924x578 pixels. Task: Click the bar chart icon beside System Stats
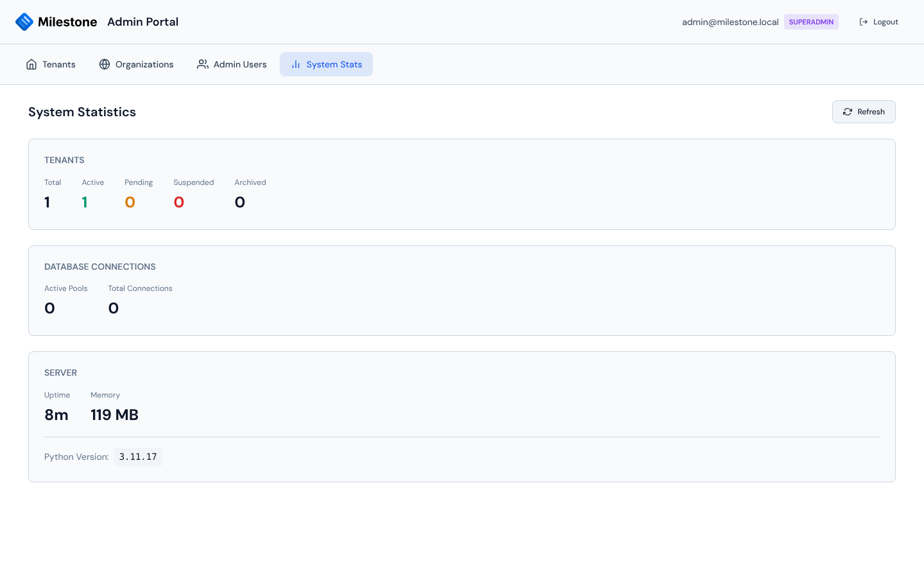point(296,64)
